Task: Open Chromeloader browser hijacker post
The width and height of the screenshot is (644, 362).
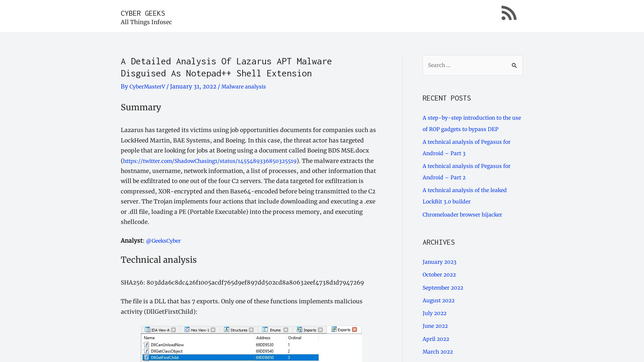Action: tap(462, 215)
